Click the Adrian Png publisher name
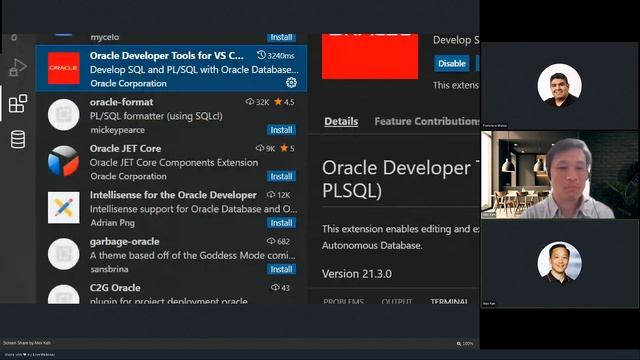This screenshot has height=360, width=640. (112, 223)
